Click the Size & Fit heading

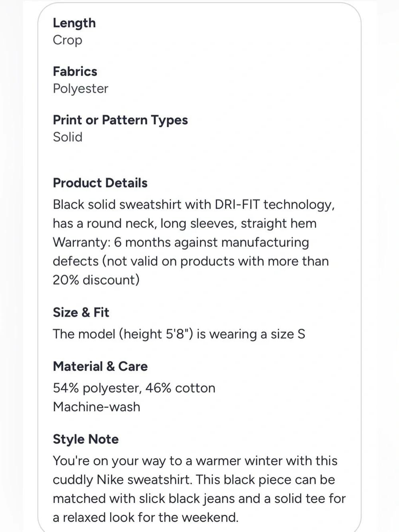[x=81, y=312]
